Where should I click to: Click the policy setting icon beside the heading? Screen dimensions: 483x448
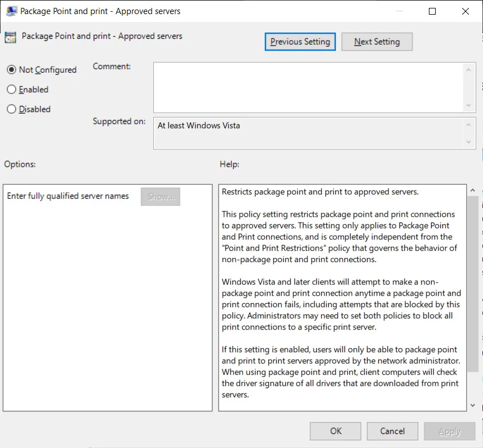[x=10, y=38]
